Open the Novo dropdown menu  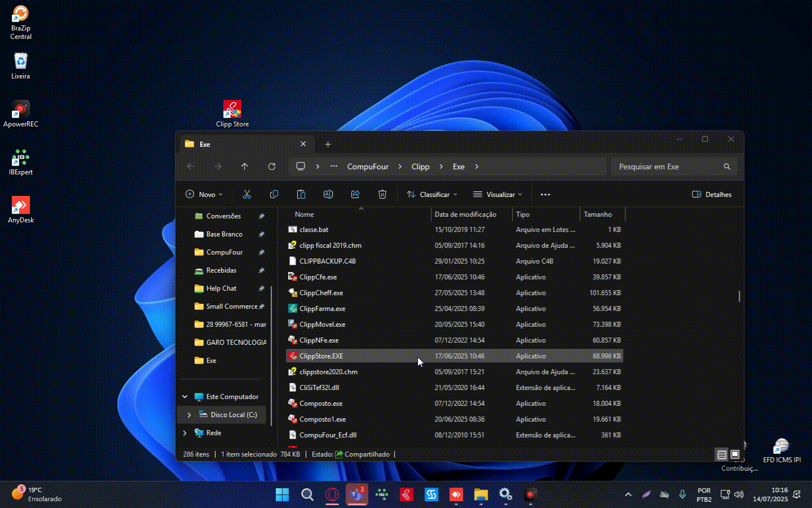pos(204,194)
